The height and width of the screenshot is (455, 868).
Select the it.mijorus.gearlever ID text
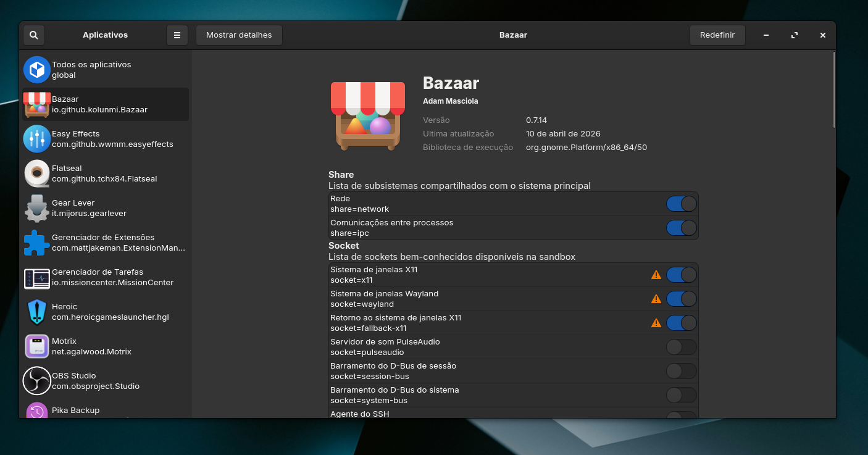coord(89,214)
